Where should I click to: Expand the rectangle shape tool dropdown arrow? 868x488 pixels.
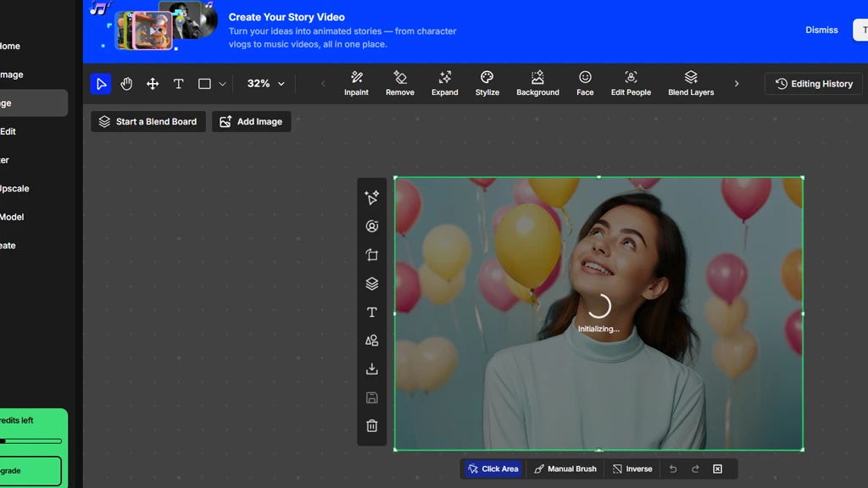coord(222,84)
